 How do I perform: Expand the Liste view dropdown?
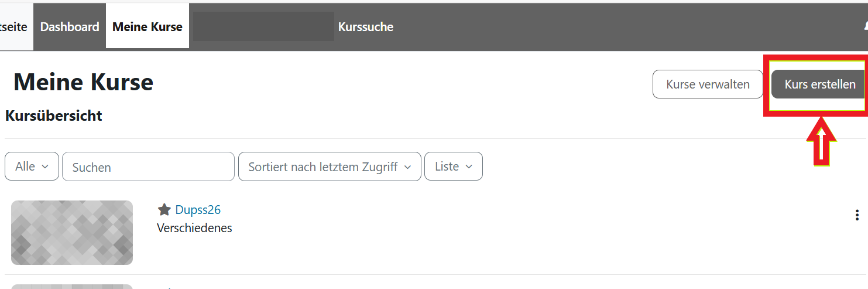tap(453, 166)
